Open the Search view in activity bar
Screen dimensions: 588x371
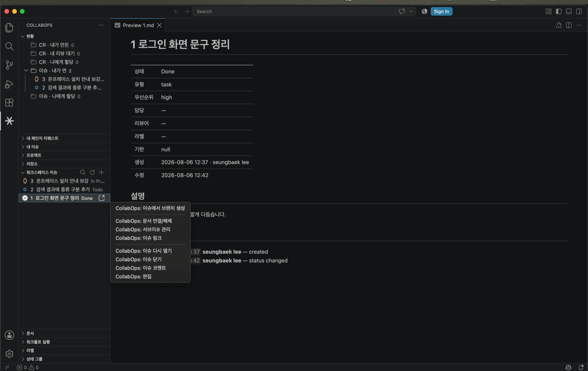[9, 46]
